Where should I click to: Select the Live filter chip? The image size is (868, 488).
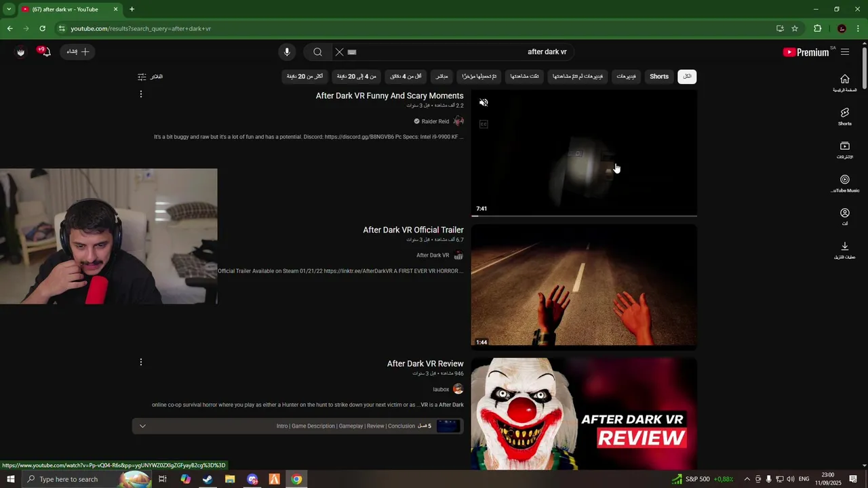coord(441,77)
